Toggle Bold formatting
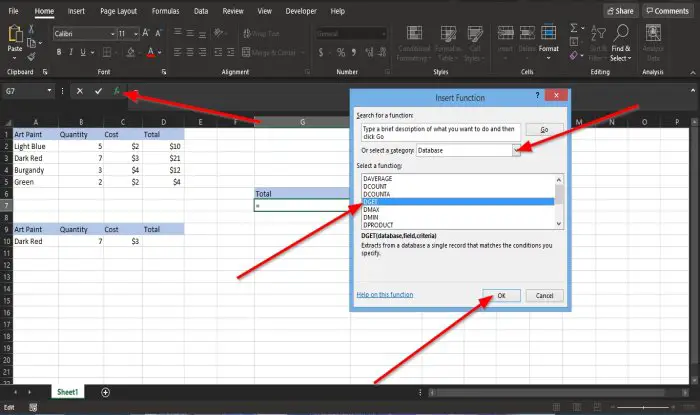This screenshot has width=700, height=415. click(58, 52)
